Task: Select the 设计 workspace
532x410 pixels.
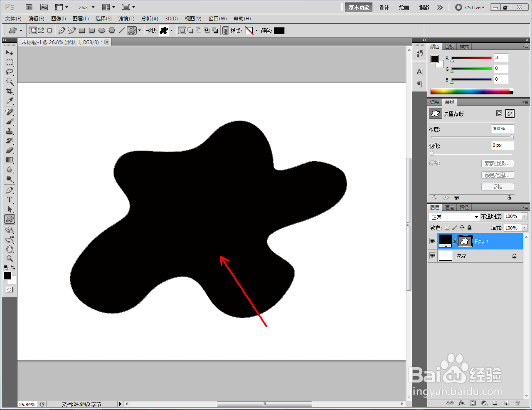Action: coord(384,7)
